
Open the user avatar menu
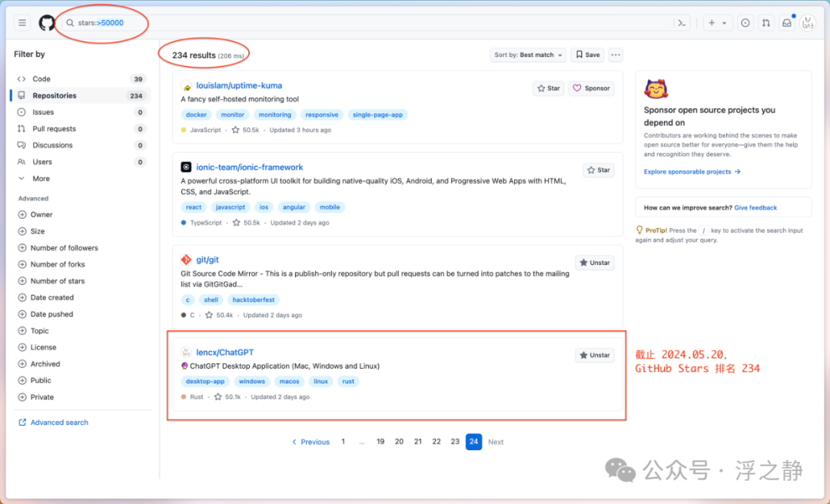tap(808, 23)
